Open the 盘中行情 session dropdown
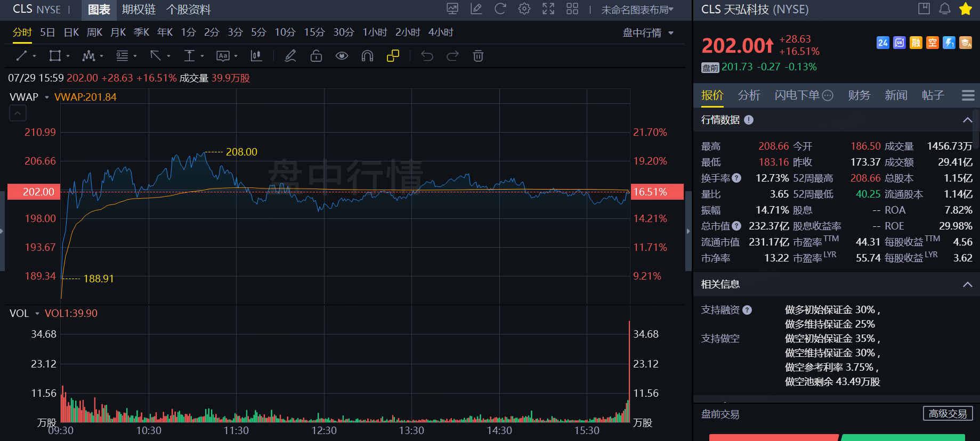 tap(649, 33)
